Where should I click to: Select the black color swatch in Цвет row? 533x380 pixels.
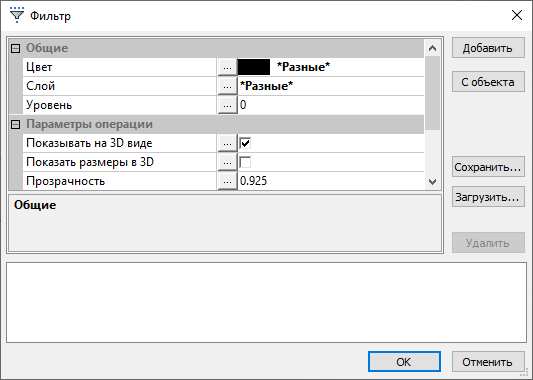(x=254, y=67)
